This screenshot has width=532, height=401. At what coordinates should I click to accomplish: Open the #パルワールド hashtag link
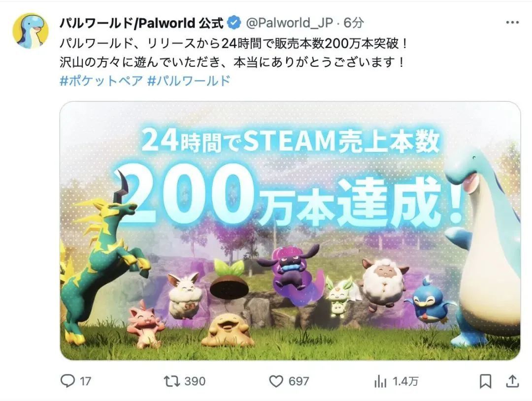pyautogui.click(x=189, y=81)
